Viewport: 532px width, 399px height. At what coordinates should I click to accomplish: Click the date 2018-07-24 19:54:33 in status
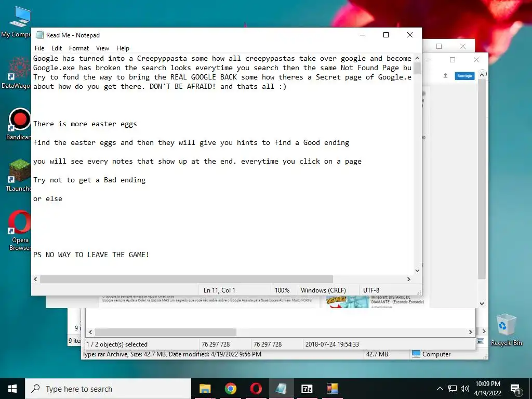[332, 344]
